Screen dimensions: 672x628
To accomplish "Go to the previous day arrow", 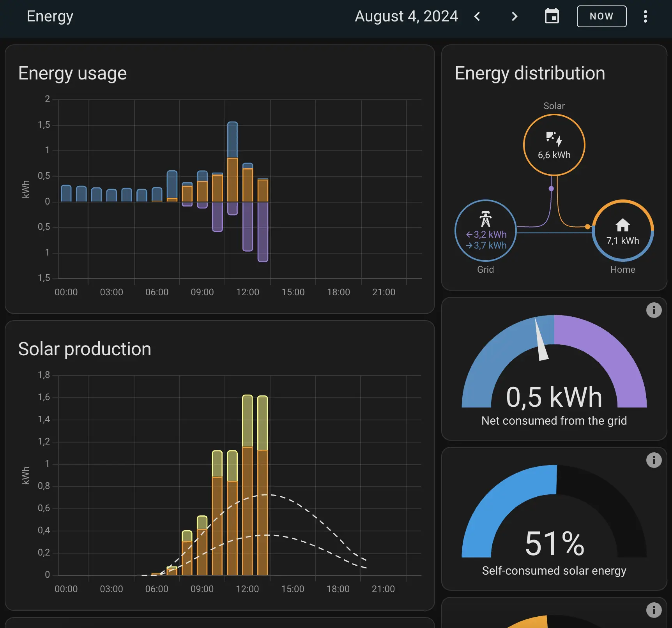I will coord(477,16).
